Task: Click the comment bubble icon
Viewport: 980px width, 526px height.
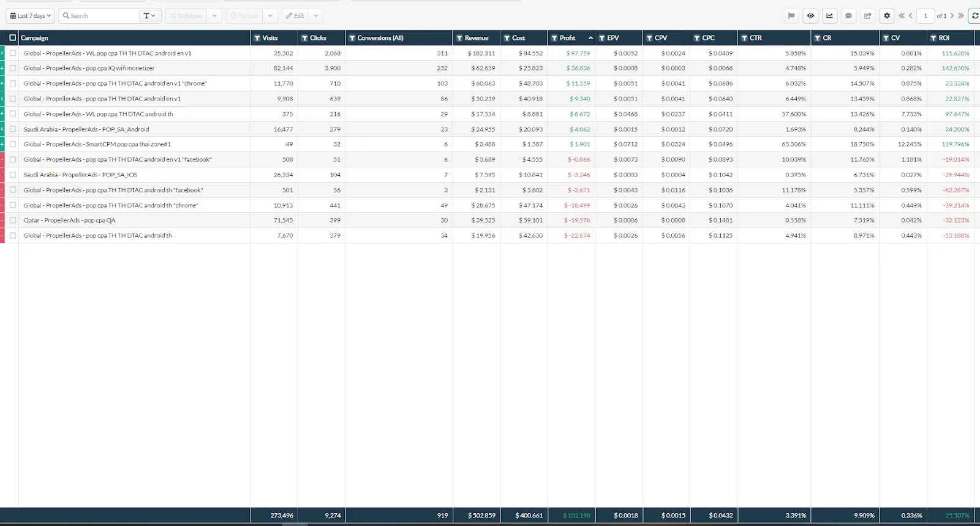Action: click(848, 16)
